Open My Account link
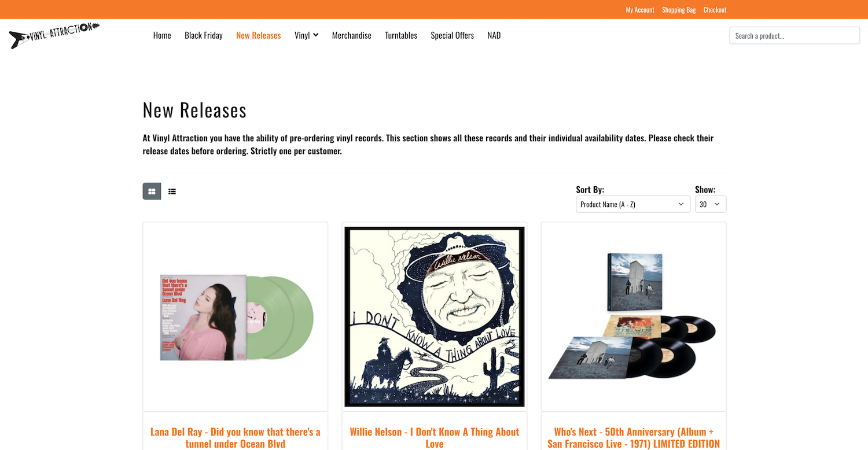The width and height of the screenshot is (868, 450). pos(639,10)
